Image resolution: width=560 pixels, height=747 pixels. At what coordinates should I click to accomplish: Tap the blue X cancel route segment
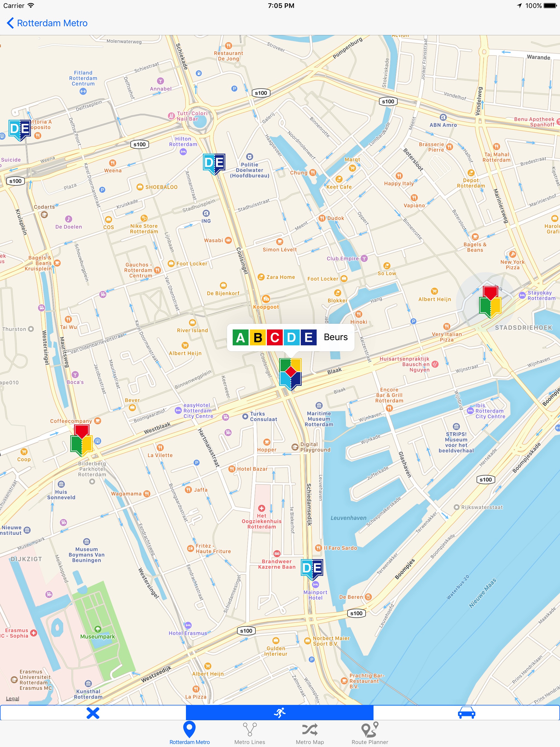click(93, 713)
